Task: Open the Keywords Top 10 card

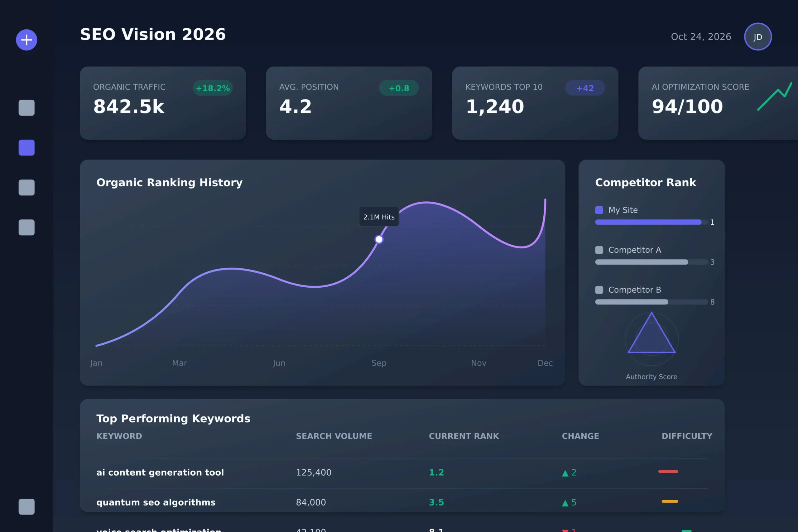Action: (535, 103)
